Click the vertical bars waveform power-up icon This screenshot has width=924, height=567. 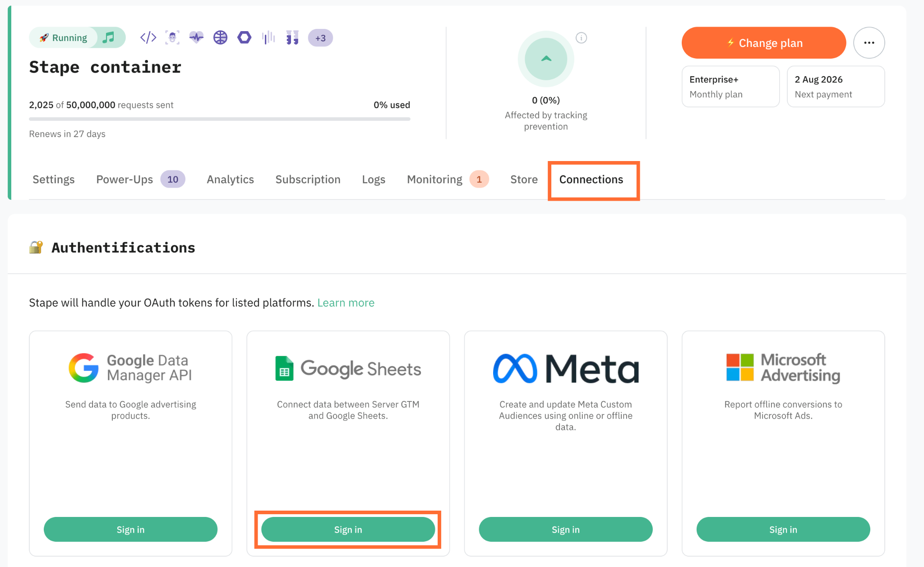pyautogui.click(x=268, y=37)
